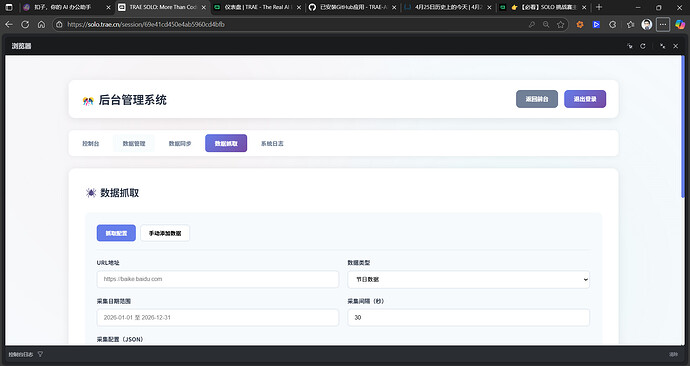This screenshot has height=366, width=690.
Task: Click the 后台管理系统 logo icon
Action: [88, 101]
